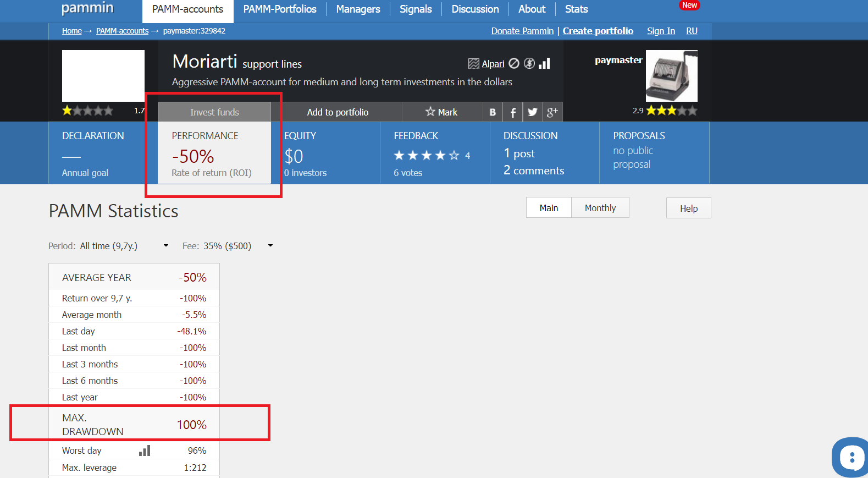Select the Main statistics view
The width and height of the screenshot is (868, 478).
pyautogui.click(x=549, y=208)
